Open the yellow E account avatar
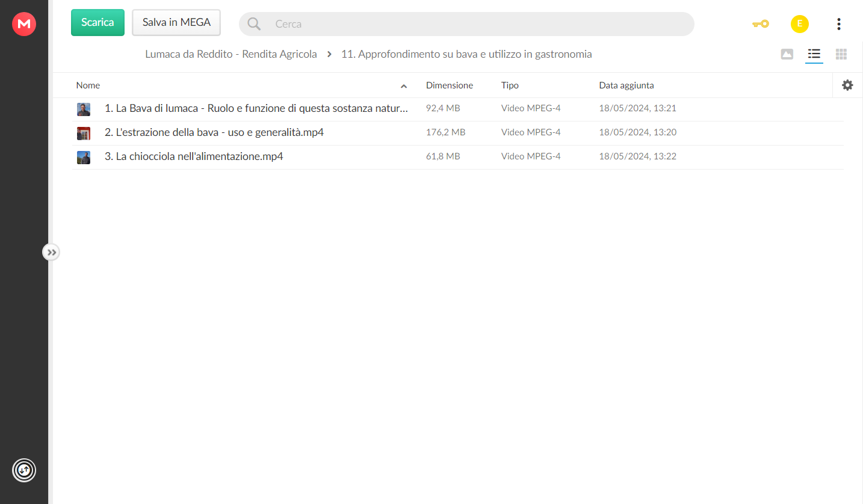The height and width of the screenshot is (504, 863). [800, 24]
